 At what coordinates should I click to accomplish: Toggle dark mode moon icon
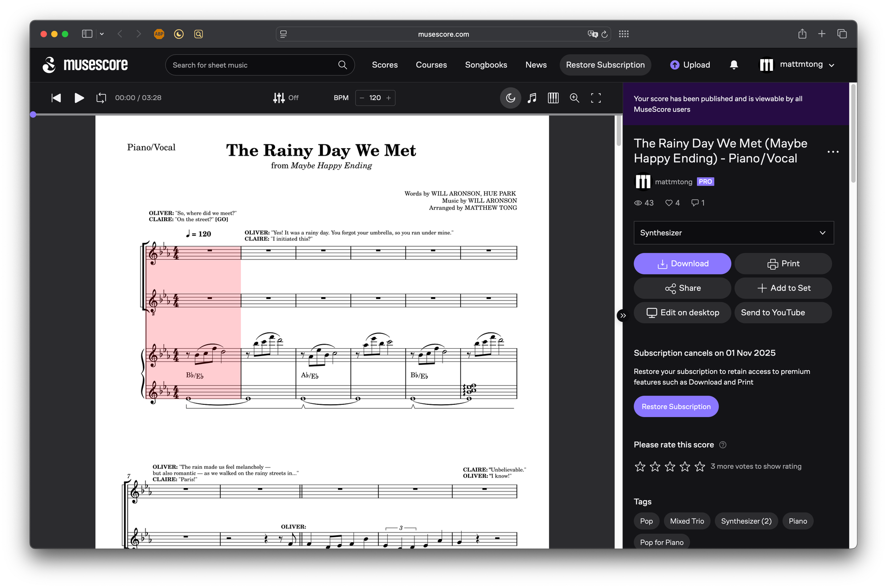511,98
